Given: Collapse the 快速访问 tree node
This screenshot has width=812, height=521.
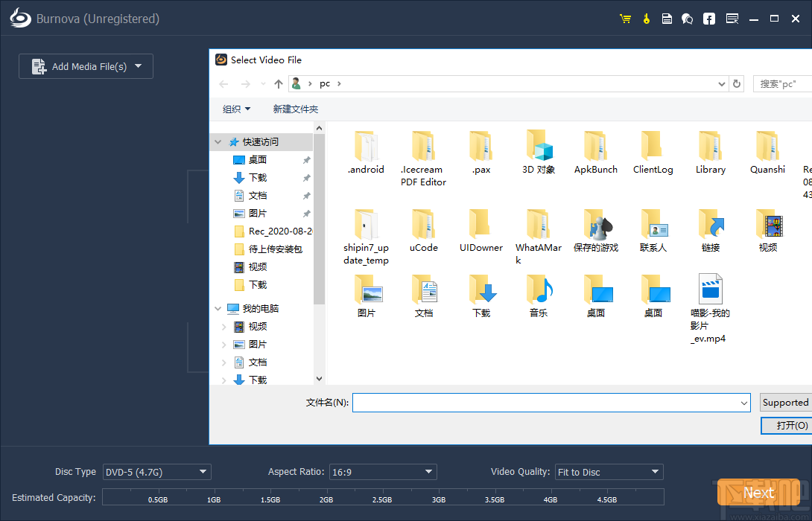Looking at the screenshot, I should point(218,142).
